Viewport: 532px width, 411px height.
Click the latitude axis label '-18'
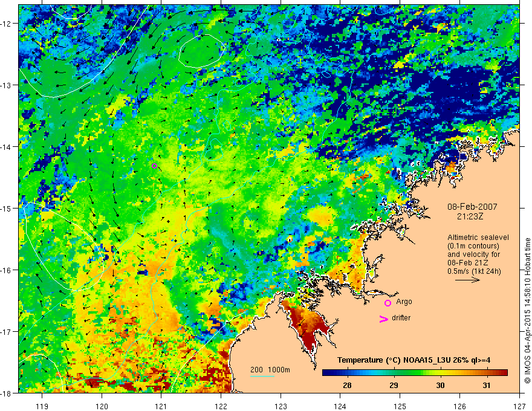[x=7, y=393]
